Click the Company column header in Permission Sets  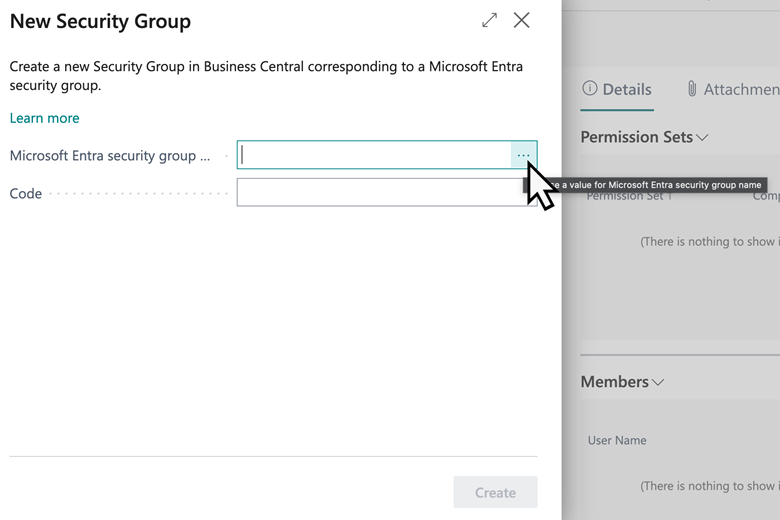click(x=765, y=196)
